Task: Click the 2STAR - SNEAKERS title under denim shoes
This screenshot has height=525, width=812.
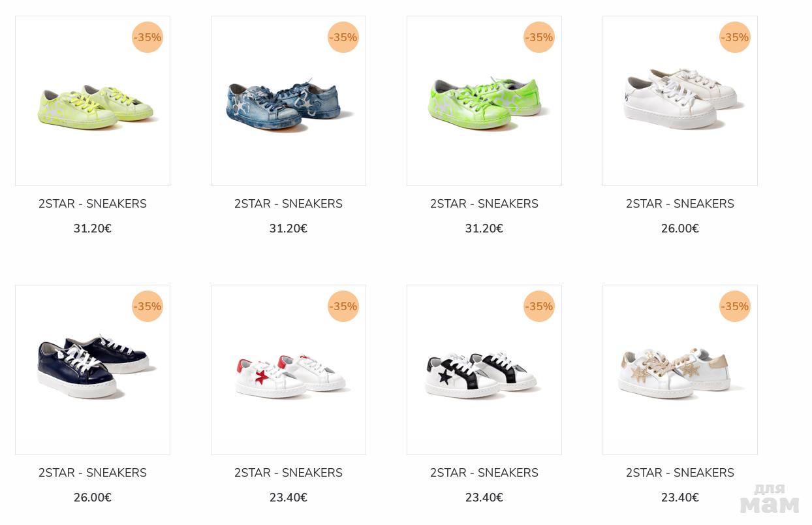Action: point(289,204)
